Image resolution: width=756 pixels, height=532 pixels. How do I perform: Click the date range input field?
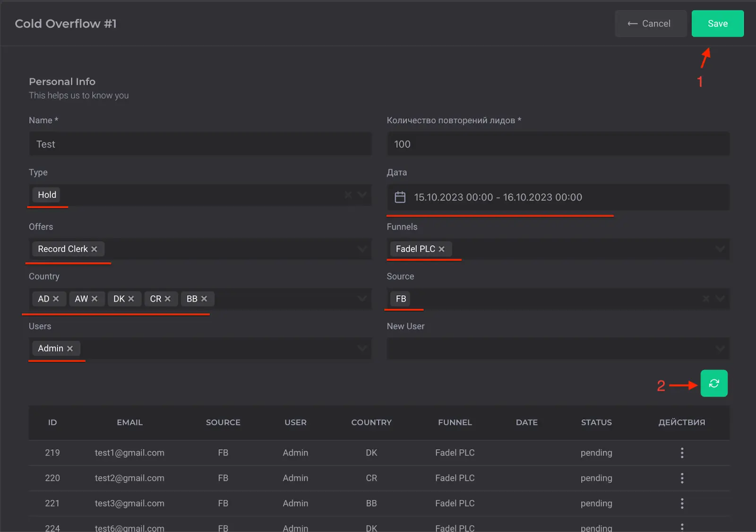[x=558, y=197]
